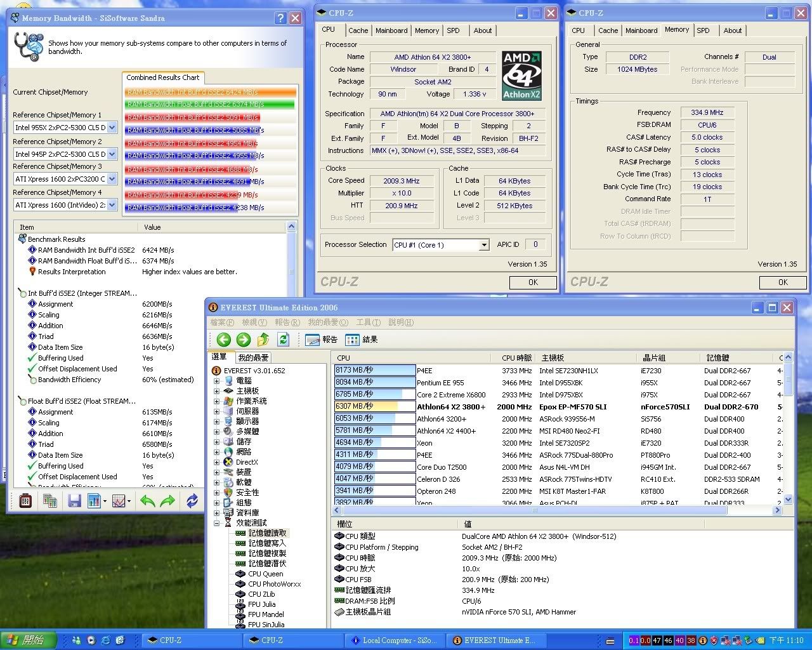Collapse the 效能測試 tree node
Screen dimensions: 812x650
point(216,523)
